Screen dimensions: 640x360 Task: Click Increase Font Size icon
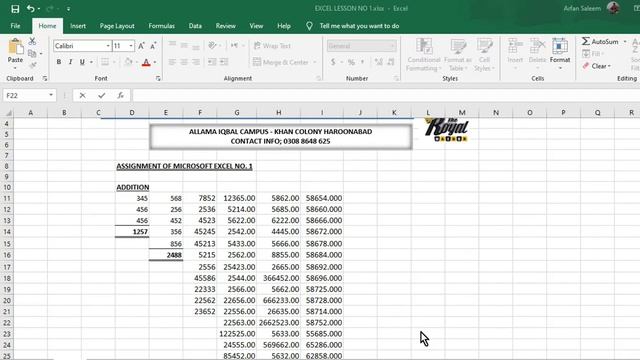tap(141, 46)
